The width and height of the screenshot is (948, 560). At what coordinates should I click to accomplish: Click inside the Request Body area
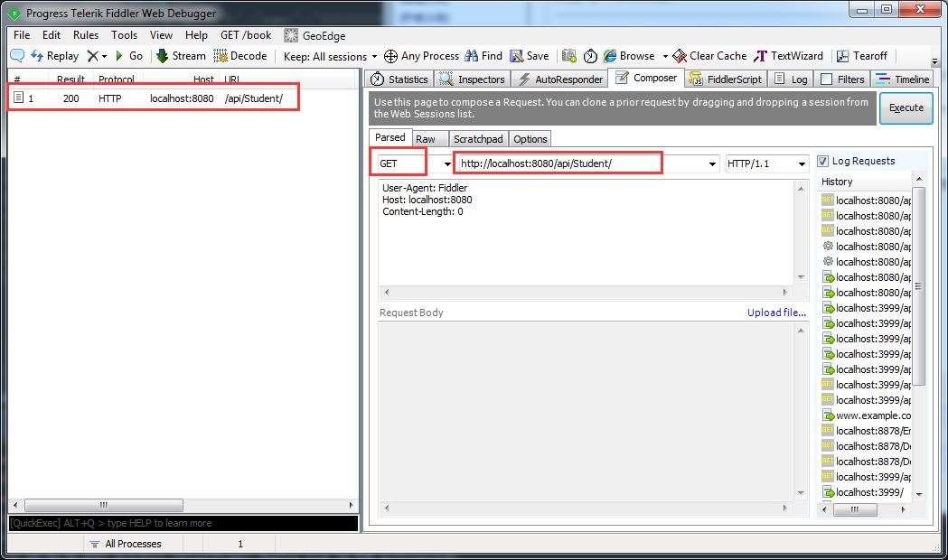[587, 411]
